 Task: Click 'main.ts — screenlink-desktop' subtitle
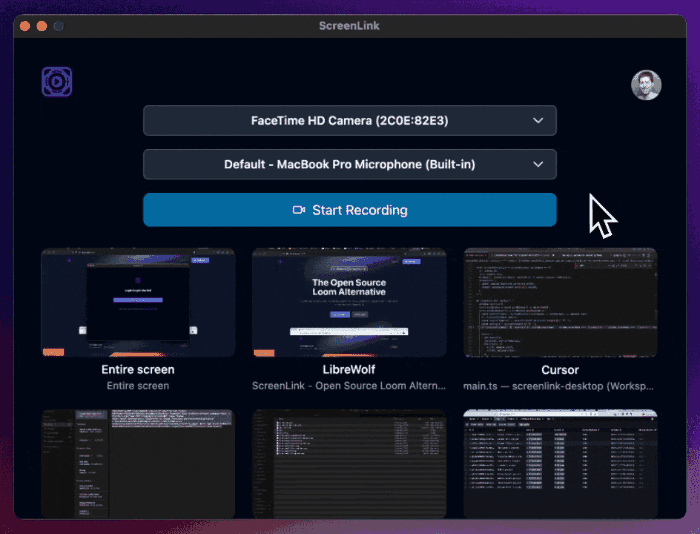558,386
